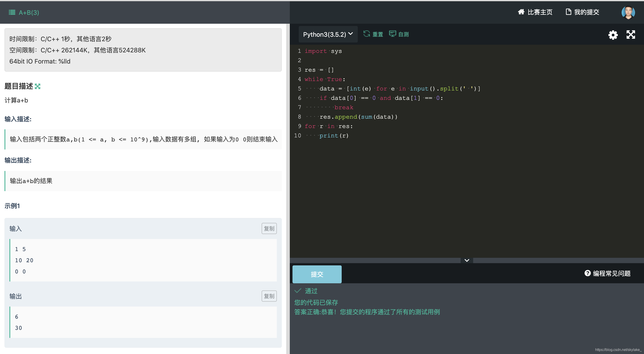The image size is (644, 354).
Task: Place the cursor on code line 7 break
Action: (x=344, y=107)
